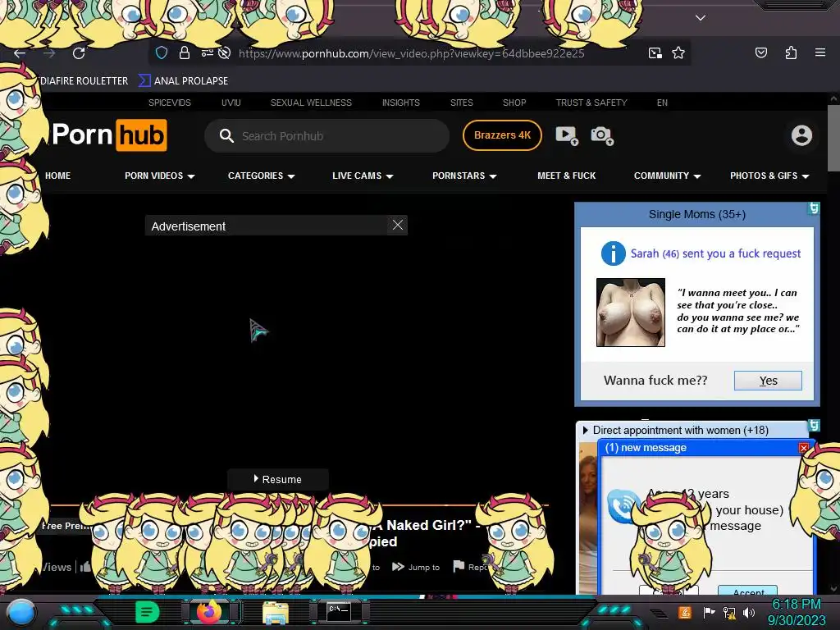This screenshot has height=630, width=840.
Task: Go to the Home menu item
Action: [58, 176]
